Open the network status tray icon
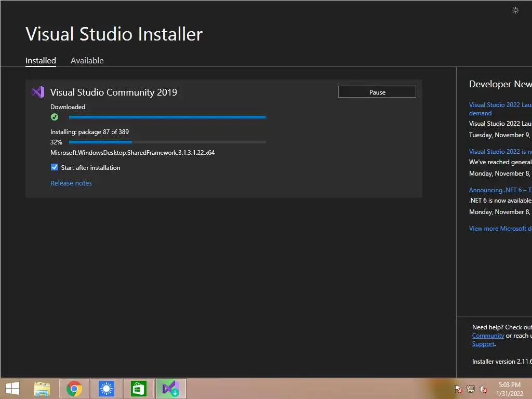Screen dimensions: 532x399 471,389
